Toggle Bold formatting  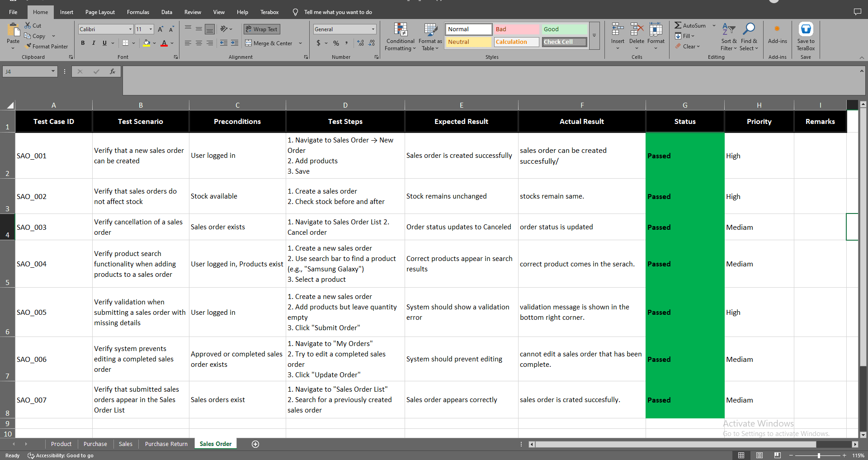(83, 43)
